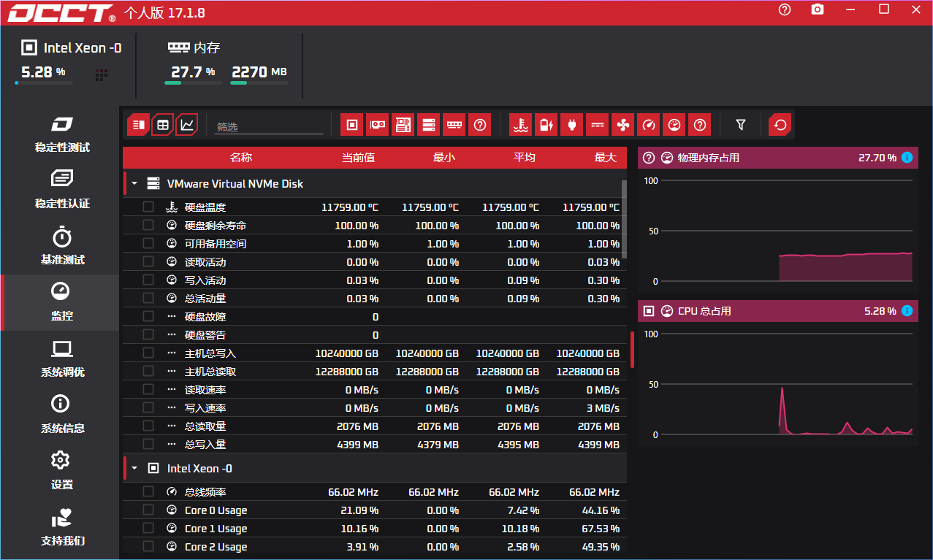Filter sensors by storage drive icon

pyautogui.click(x=429, y=125)
